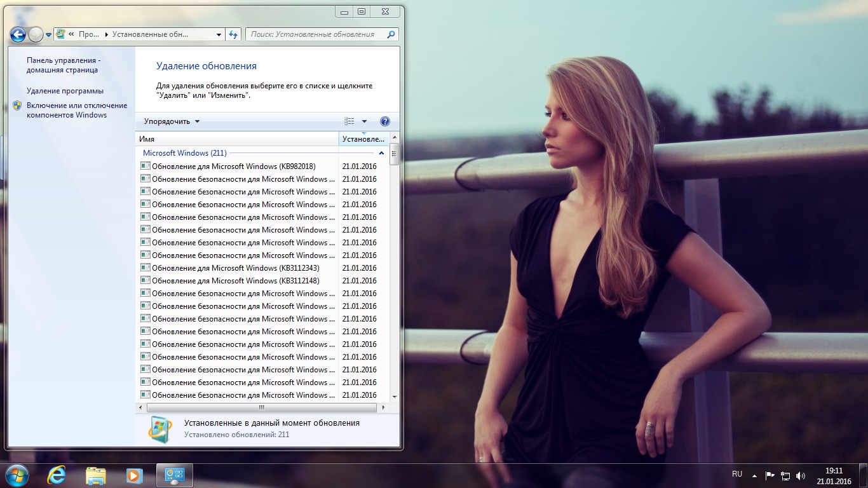Click the horizontal scrollbar right arrow
Viewport: 868px width, 488px height.
tap(384, 407)
